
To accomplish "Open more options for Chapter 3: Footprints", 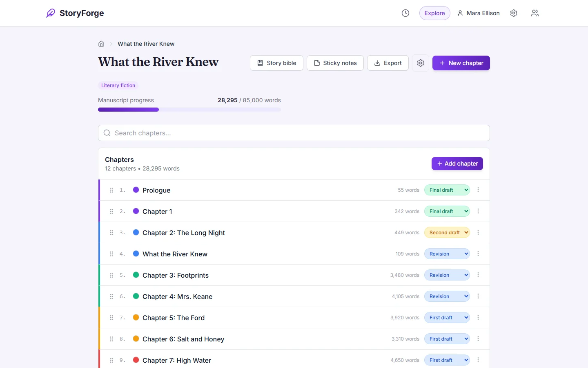I will (478, 275).
